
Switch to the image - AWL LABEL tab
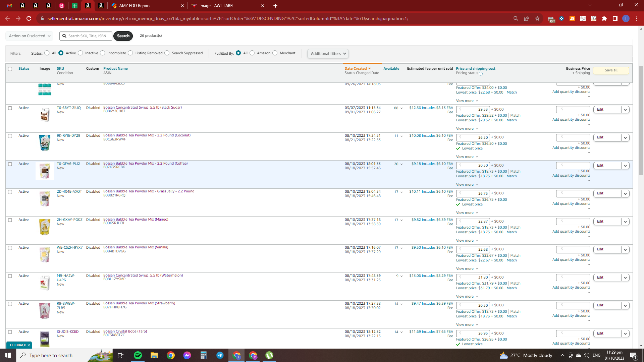[x=228, y=6]
